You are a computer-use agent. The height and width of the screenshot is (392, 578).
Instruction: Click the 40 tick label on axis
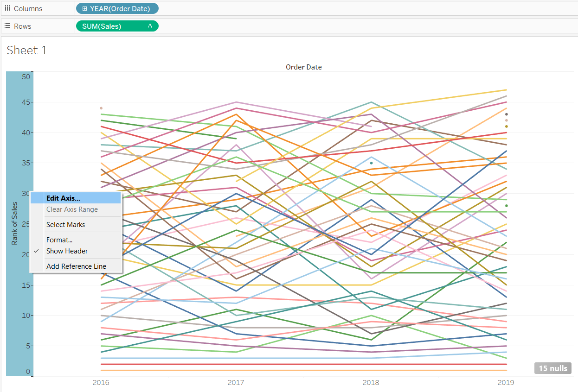tap(26, 133)
